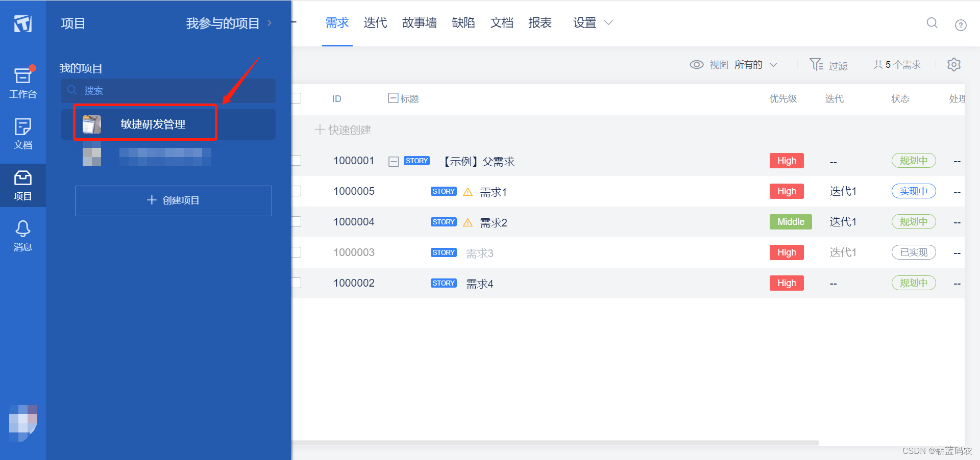Select the 文档 icon in the left sidebar

22,134
